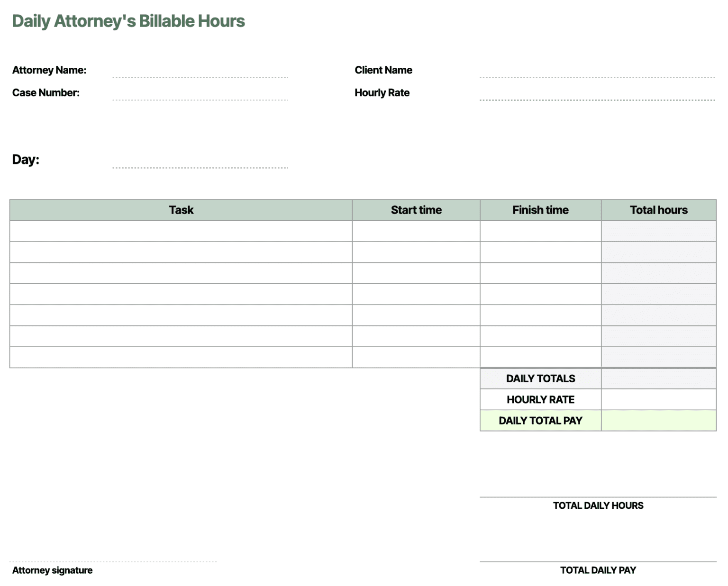The height and width of the screenshot is (586, 728).
Task: Select the Start time column header
Action: point(416,210)
